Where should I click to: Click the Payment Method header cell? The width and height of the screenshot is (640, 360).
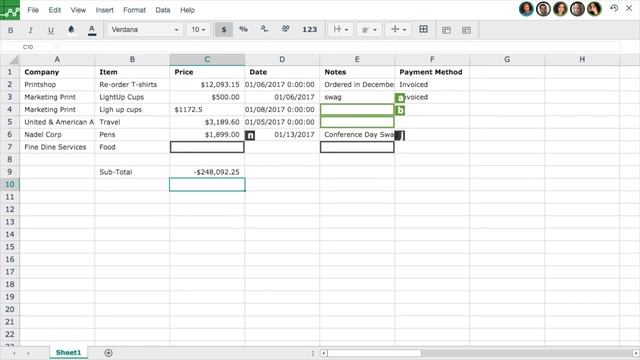(x=432, y=72)
